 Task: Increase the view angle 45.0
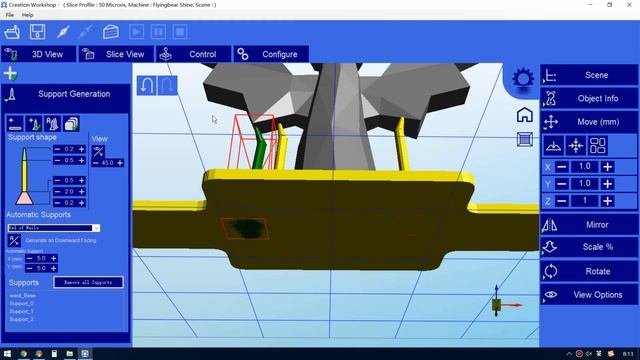point(120,163)
